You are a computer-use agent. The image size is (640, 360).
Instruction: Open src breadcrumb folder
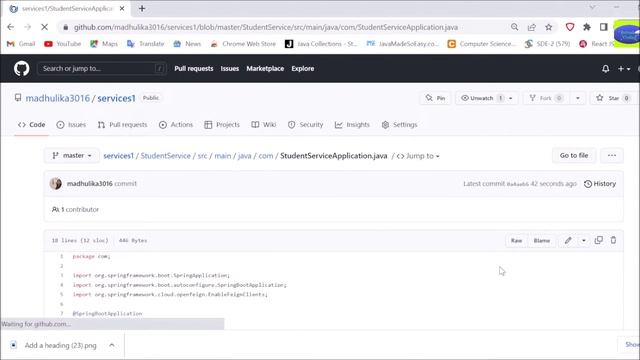coord(202,156)
